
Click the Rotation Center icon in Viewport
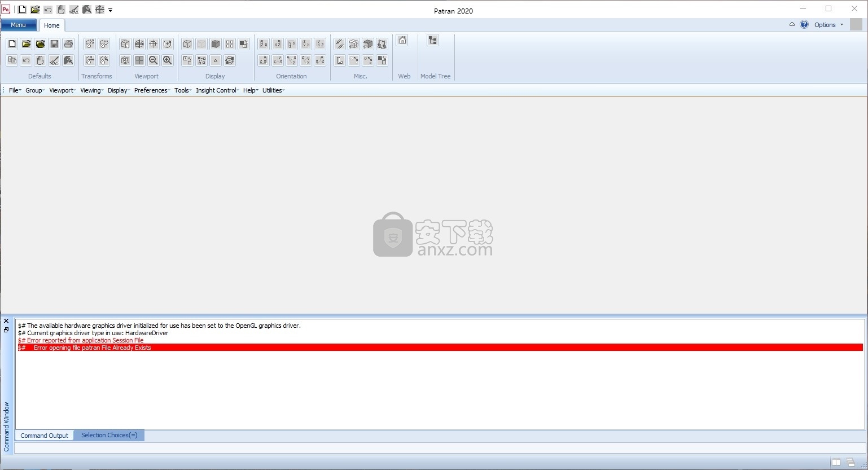[168, 44]
